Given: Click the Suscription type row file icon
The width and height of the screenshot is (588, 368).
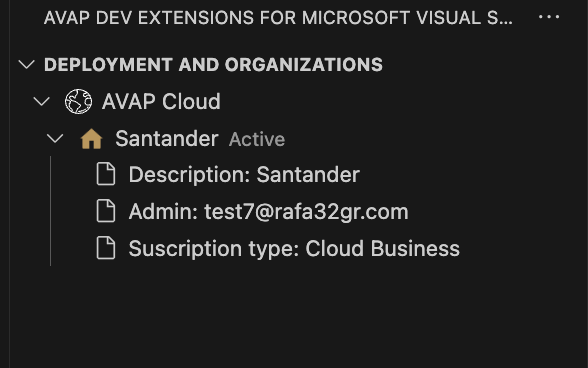Looking at the screenshot, I should [106, 248].
